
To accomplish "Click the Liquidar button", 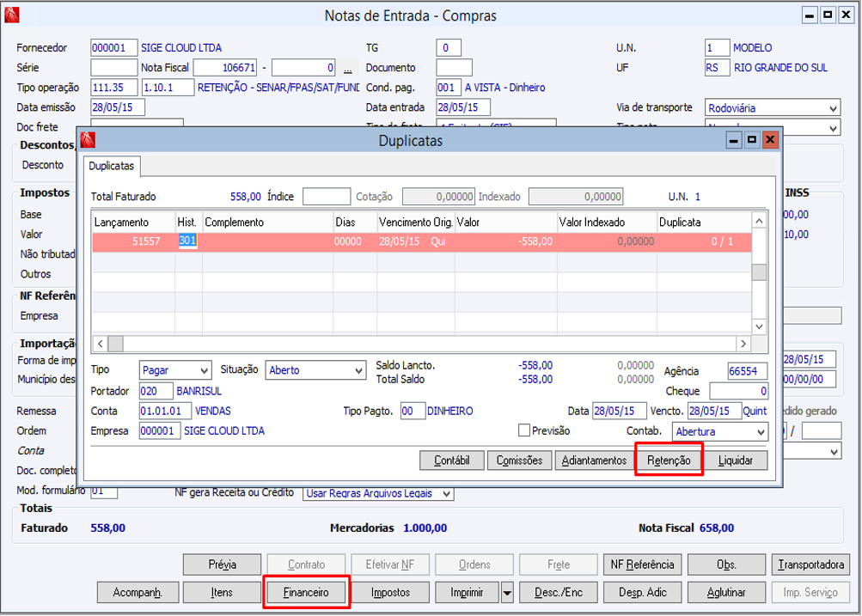I will [x=735, y=460].
